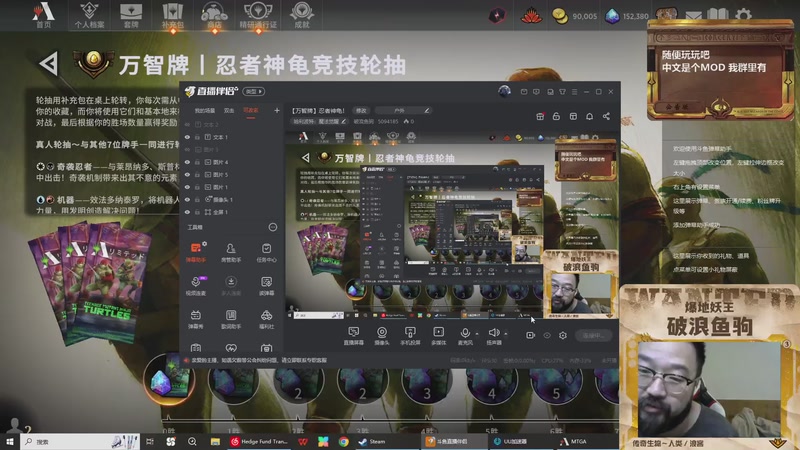Screen dimensions: 800x450
Task: Open the MTG Arena 首页 home tab
Action: 43,15
